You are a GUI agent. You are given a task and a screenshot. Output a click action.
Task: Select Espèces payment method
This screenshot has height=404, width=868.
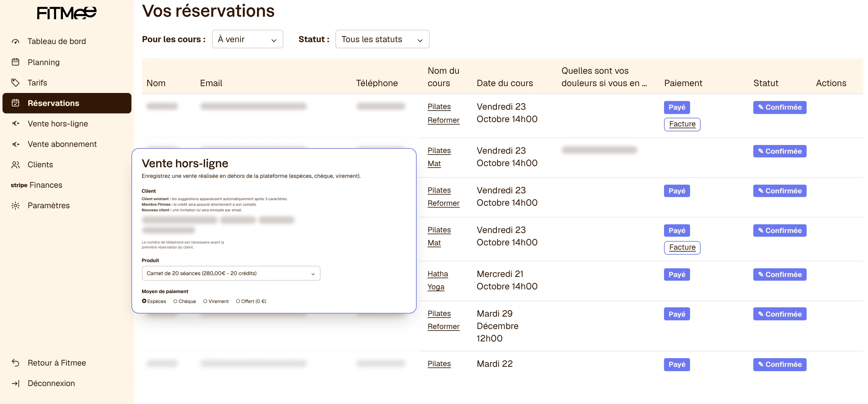point(154,301)
